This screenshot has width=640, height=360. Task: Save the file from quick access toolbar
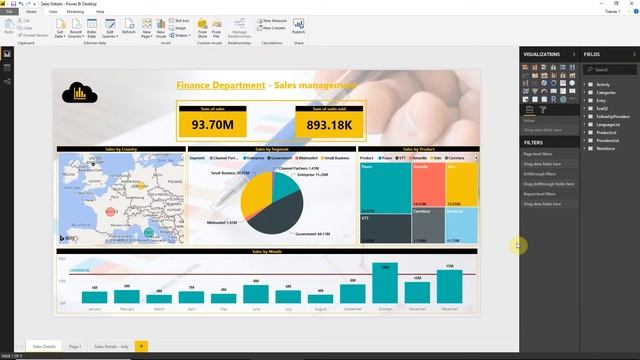coord(13,4)
